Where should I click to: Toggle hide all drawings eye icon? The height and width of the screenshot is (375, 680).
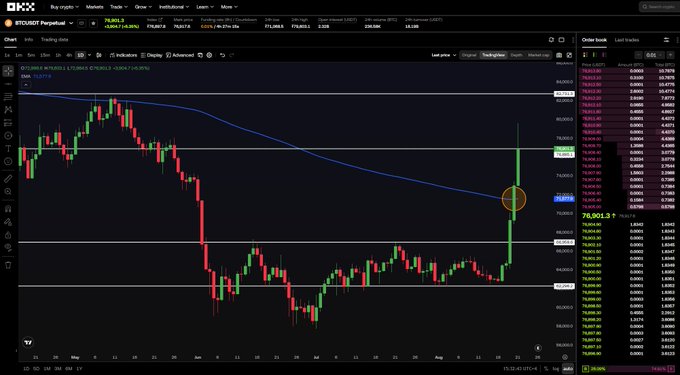click(8, 248)
